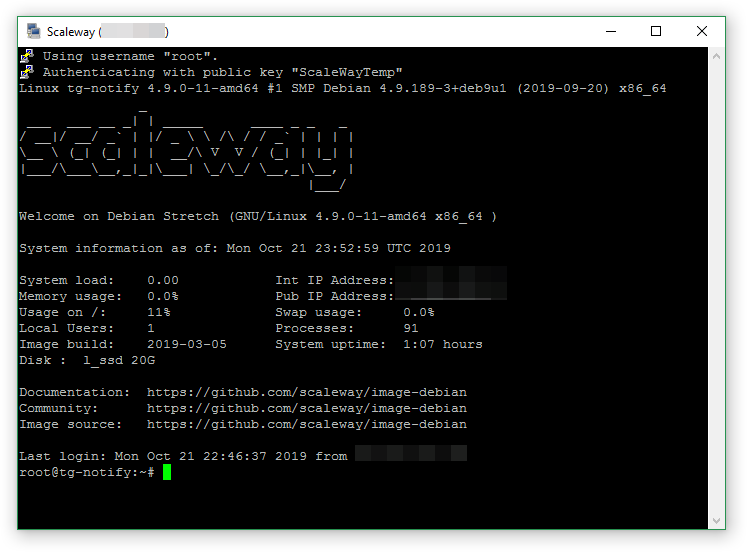Click the scrollbar up arrow

click(716, 56)
